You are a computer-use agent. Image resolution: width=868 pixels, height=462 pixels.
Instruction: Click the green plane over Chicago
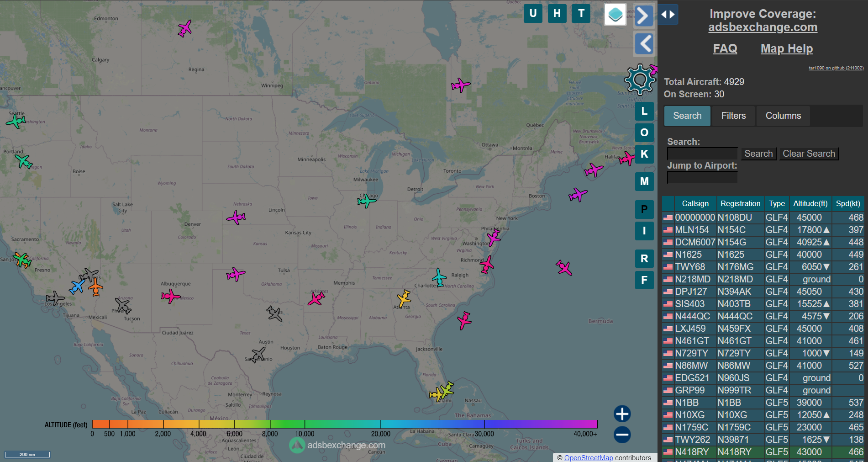pyautogui.click(x=367, y=200)
